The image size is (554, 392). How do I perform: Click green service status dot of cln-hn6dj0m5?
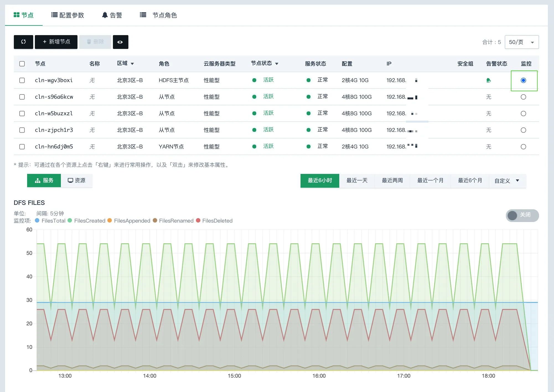point(309,147)
